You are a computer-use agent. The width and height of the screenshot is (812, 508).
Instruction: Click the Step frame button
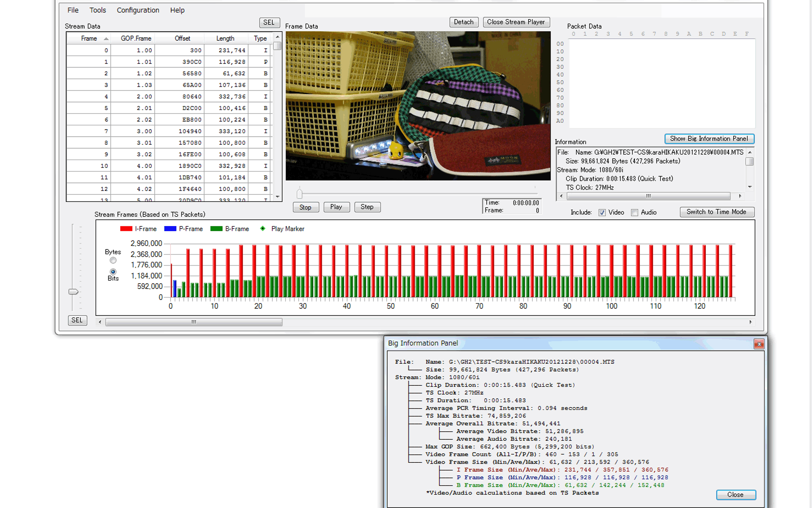pyautogui.click(x=367, y=207)
